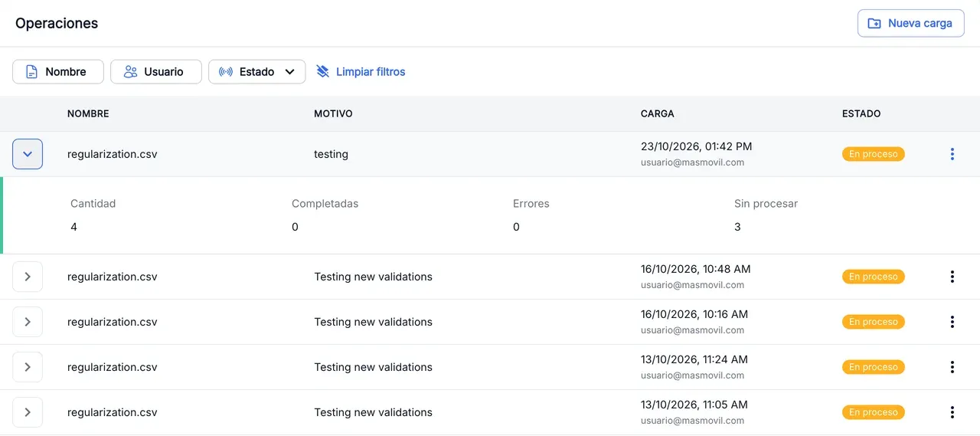Click En proceso badge for 16/10/2026 10:48 AM
This screenshot has height=436, width=980.
pos(874,277)
